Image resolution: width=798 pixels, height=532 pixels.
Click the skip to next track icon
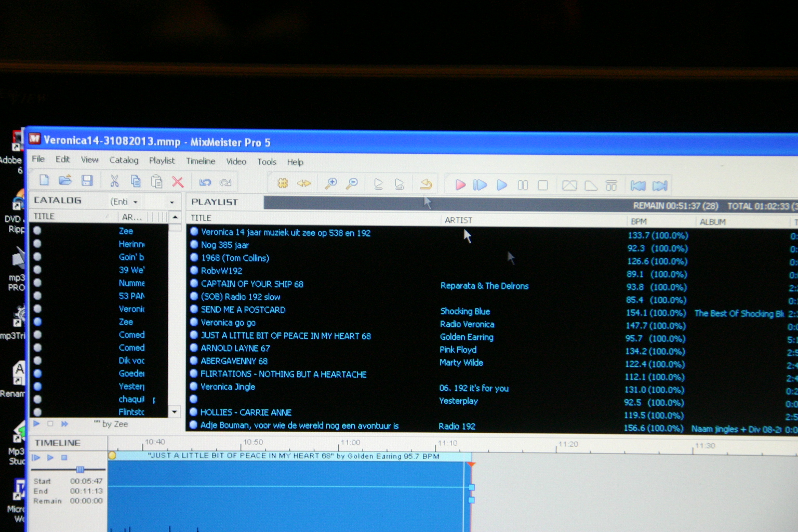pos(660,186)
